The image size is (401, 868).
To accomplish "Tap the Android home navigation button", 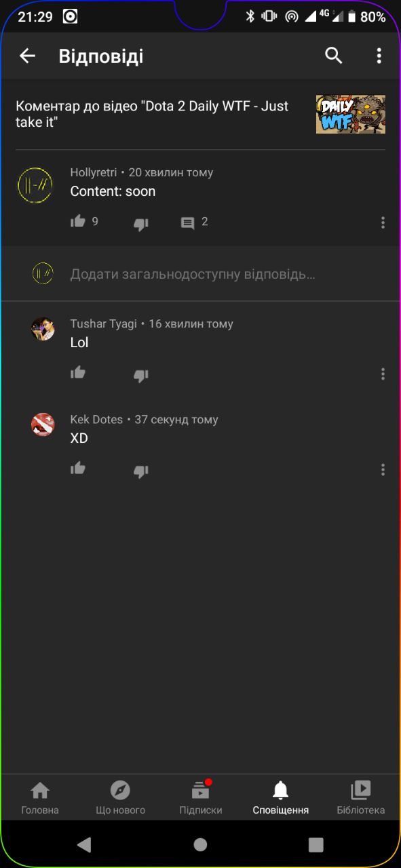I will click(x=200, y=844).
